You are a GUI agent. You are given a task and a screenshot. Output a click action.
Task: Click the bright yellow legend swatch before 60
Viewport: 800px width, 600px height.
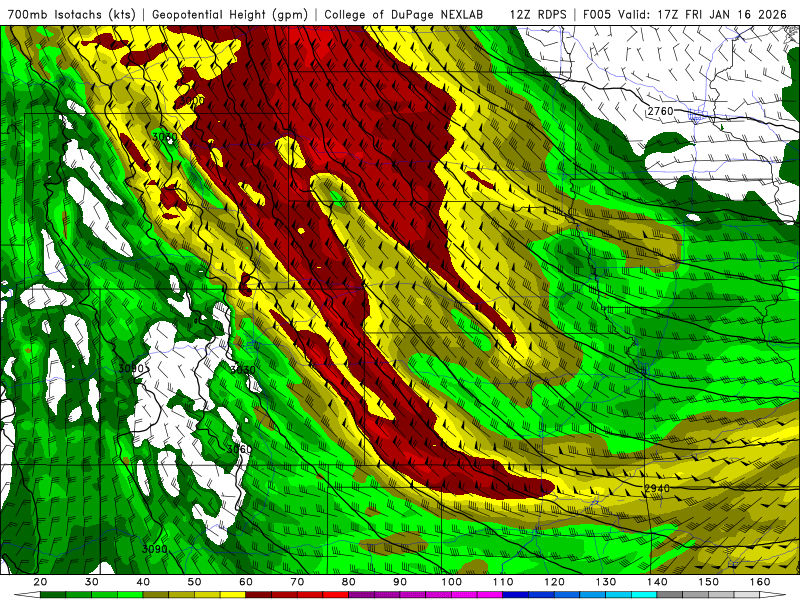tap(233, 594)
